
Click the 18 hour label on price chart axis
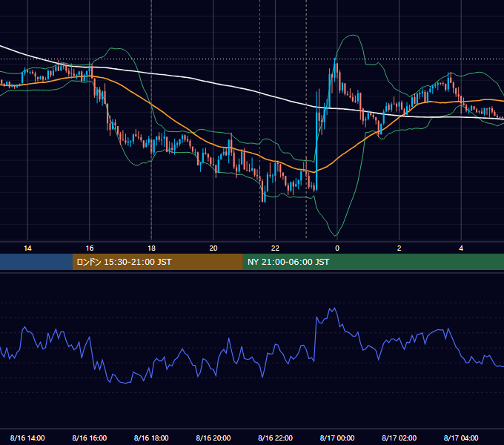pyautogui.click(x=151, y=248)
